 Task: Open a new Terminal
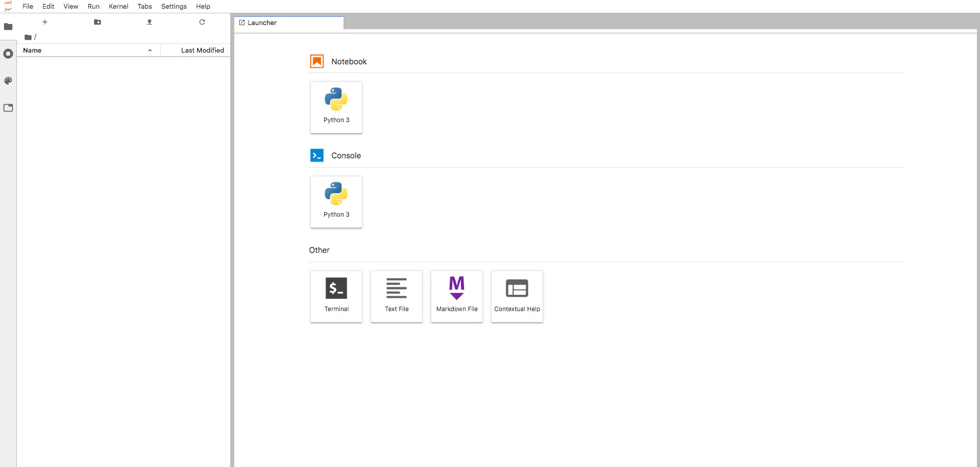336,296
